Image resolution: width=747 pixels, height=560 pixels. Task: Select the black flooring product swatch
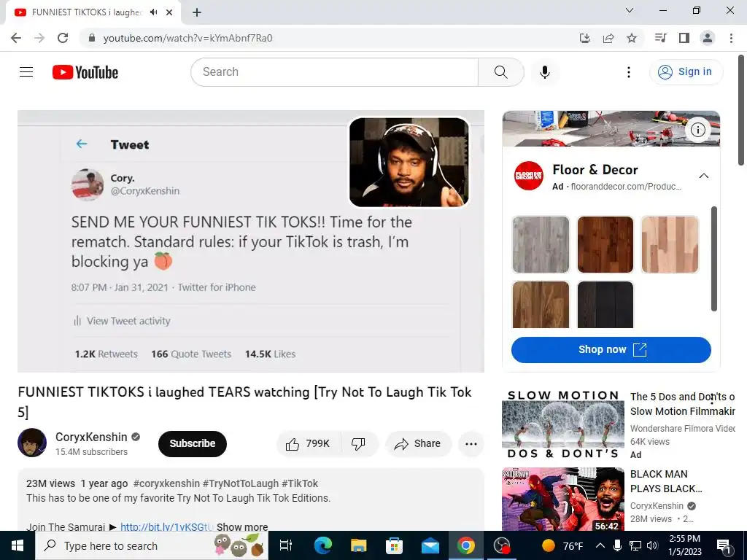coord(605,305)
